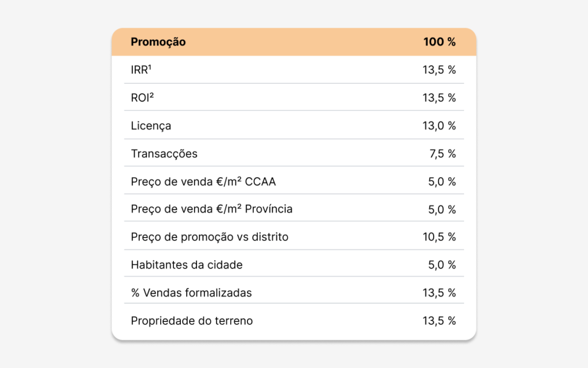Select the Transacções 7,5 % value
This screenshot has width=588, height=368.
[x=443, y=154]
